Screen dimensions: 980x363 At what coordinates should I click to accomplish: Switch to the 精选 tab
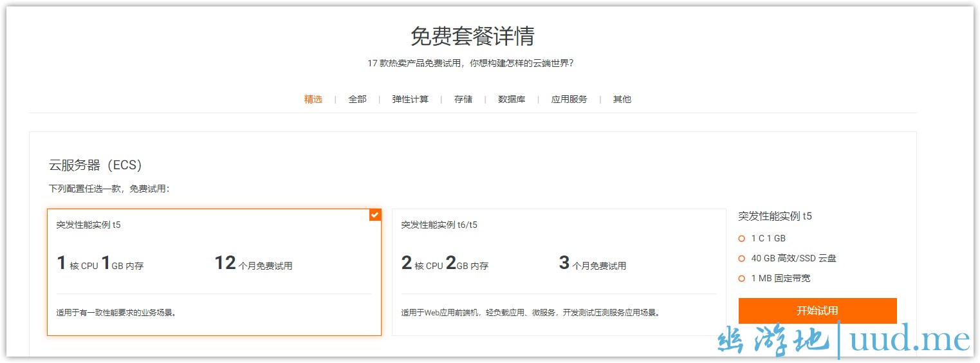pyautogui.click(x=313, y=99)
